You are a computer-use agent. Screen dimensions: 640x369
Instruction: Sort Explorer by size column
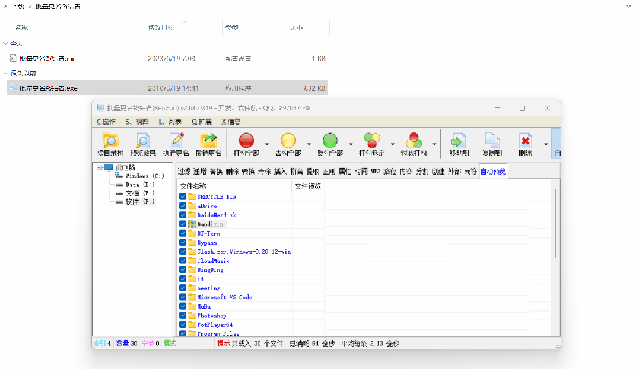tap(297, 27)
